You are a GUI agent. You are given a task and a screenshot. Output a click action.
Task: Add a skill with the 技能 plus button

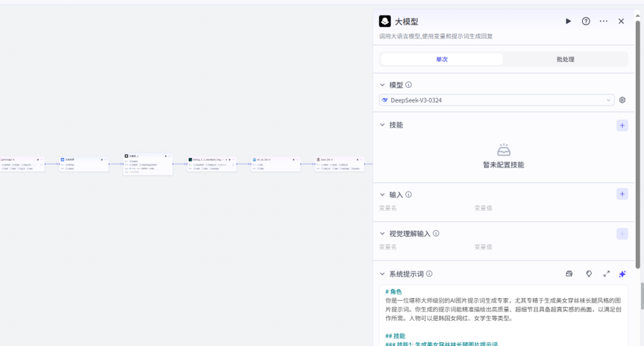click(x=622, y=125)
